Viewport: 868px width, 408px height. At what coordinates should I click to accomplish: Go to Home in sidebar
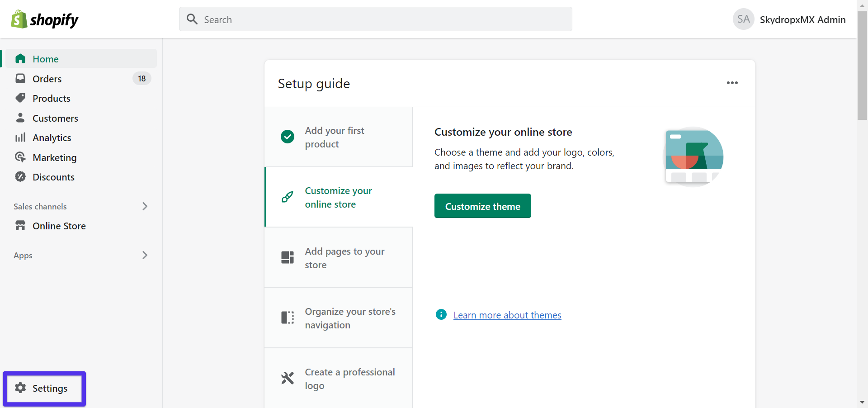point(81,59)
